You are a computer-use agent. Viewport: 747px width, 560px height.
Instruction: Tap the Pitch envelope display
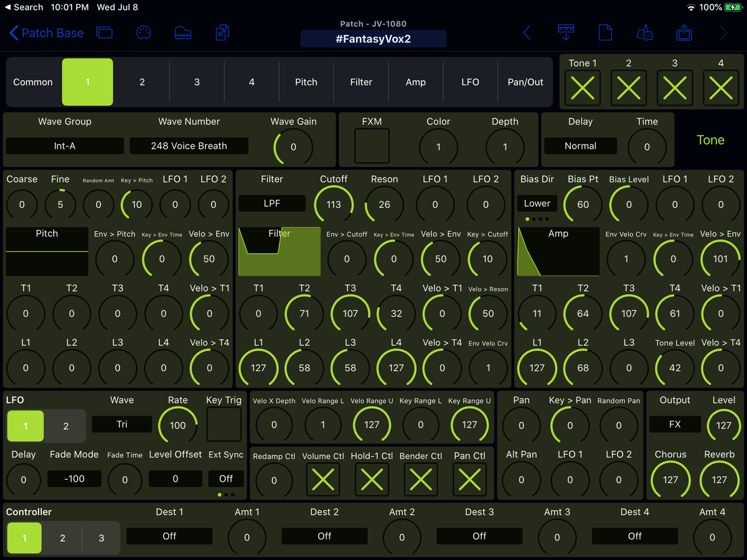(47, 251)
